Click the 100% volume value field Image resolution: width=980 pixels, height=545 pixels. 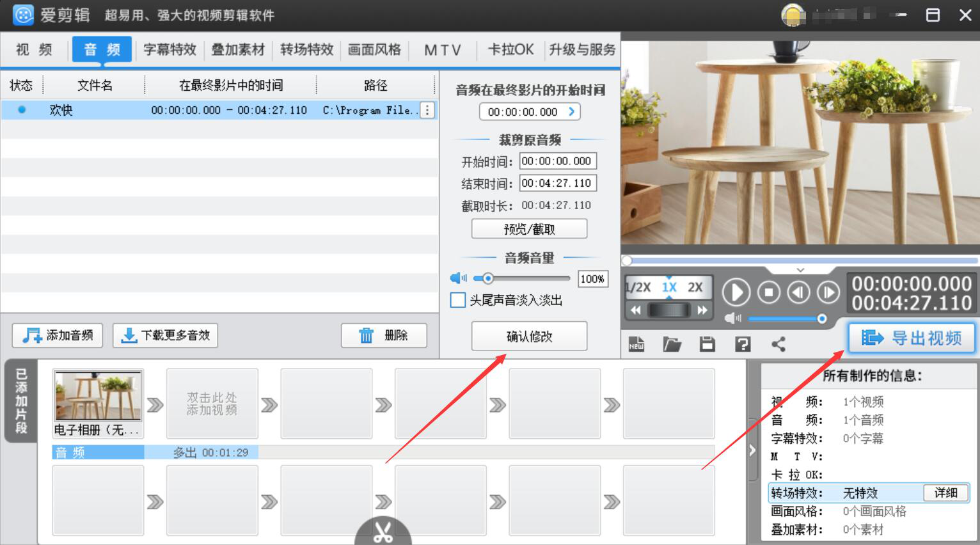click(592, 279)
